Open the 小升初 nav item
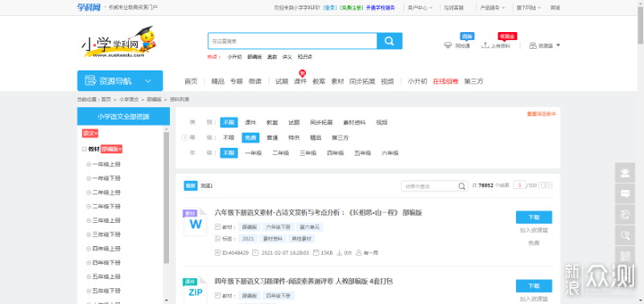This screenshot has width=644, height=304. click(417, 81)
